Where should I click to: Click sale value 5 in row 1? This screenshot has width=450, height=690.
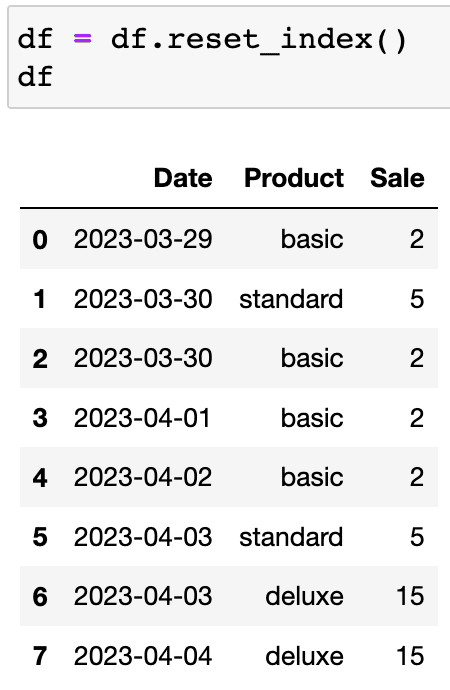point(417,299)
